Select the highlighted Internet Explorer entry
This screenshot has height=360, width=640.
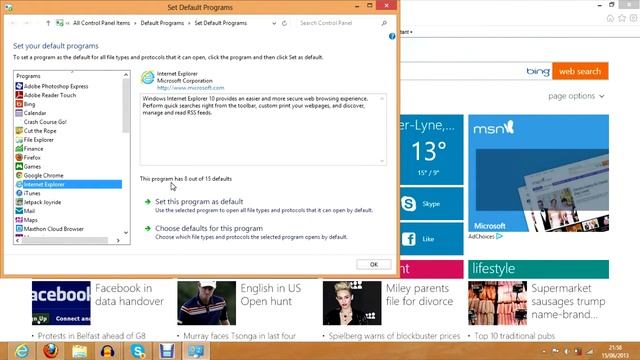(69, 184)
